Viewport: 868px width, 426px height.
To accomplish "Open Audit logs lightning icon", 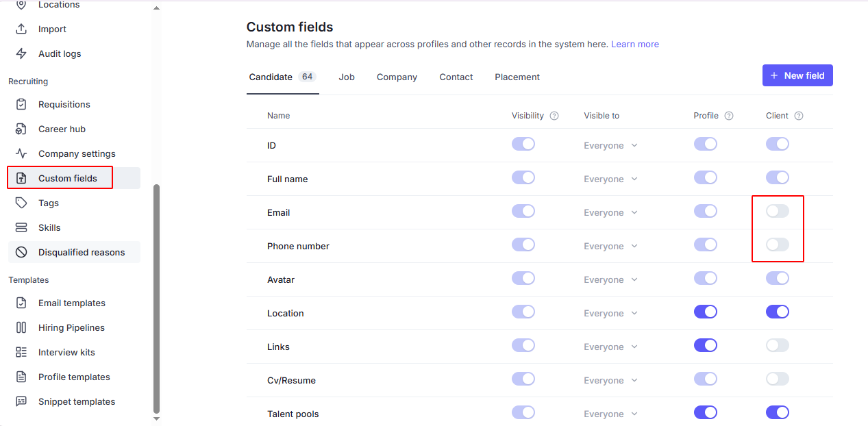I will (x=21, y=54).
